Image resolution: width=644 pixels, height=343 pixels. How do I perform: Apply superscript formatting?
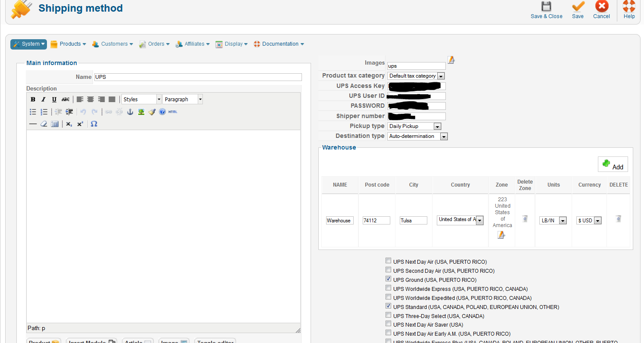80,124
